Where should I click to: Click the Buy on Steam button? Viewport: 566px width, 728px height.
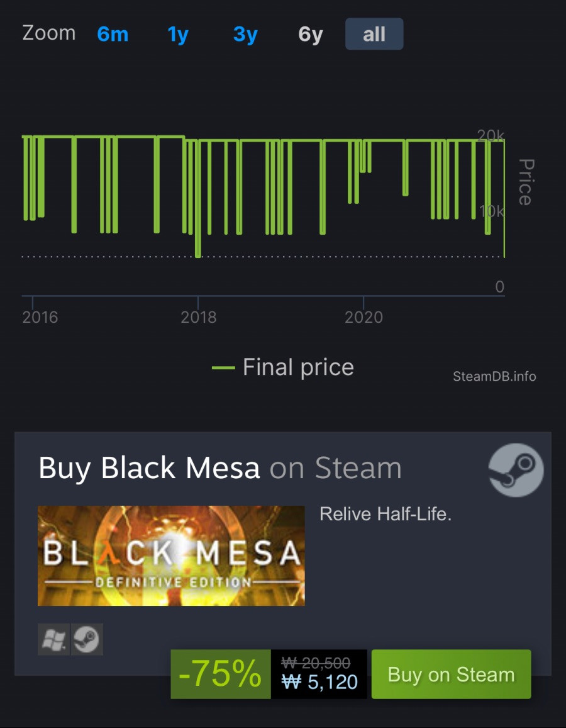click(451, 674)
